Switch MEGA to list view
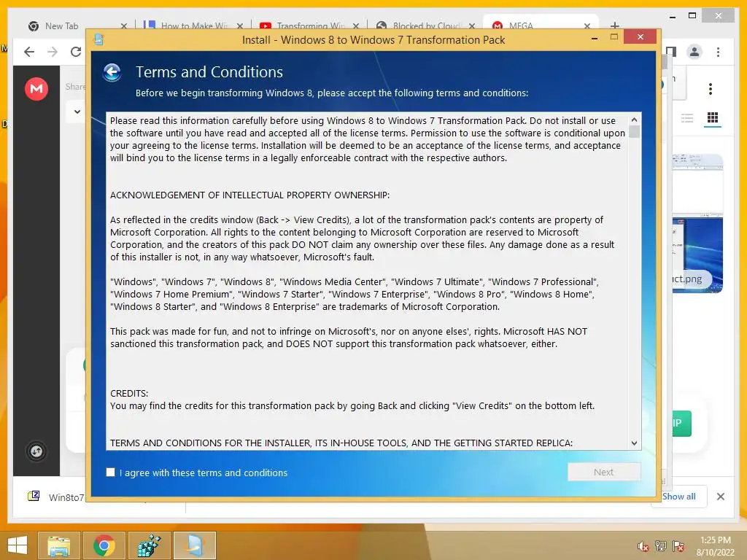747x560 pixels. coord(687,118)
